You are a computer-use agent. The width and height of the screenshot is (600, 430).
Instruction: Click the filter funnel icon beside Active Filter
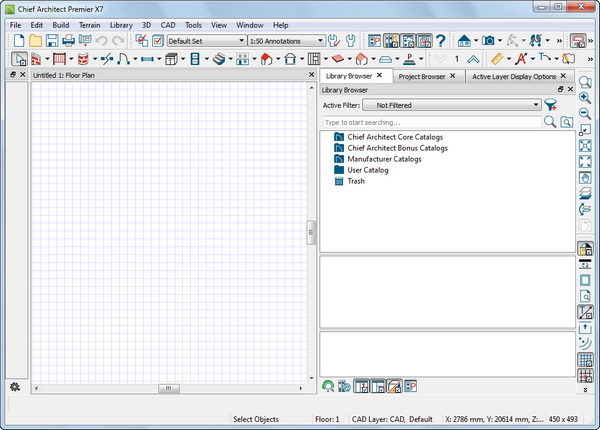[x=551, y=104]
